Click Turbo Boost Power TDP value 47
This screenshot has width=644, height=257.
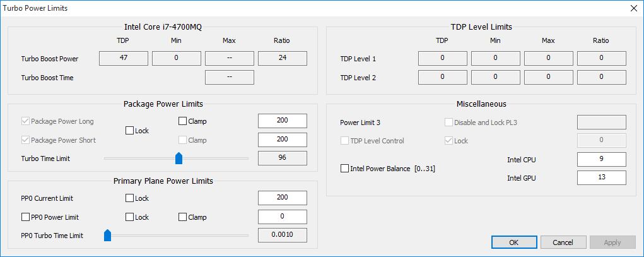[x=124, y=58]
